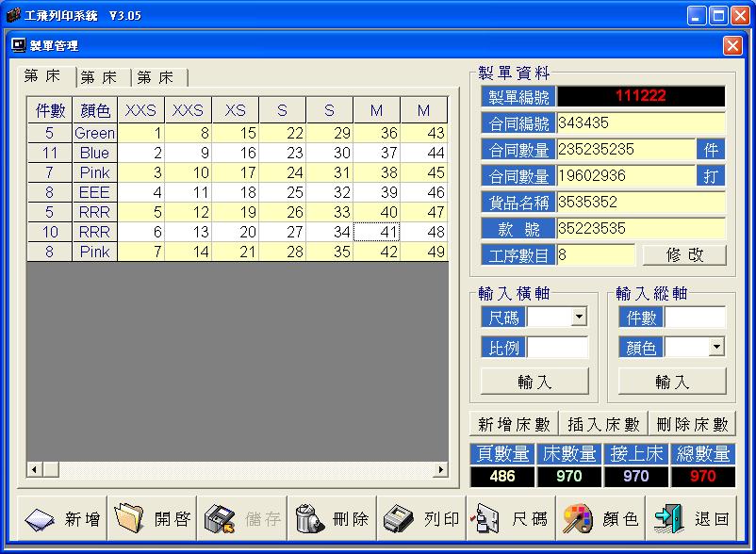
Task: Click the 新增床數 button
Action: pyautogui.click(x=514, y=424)
